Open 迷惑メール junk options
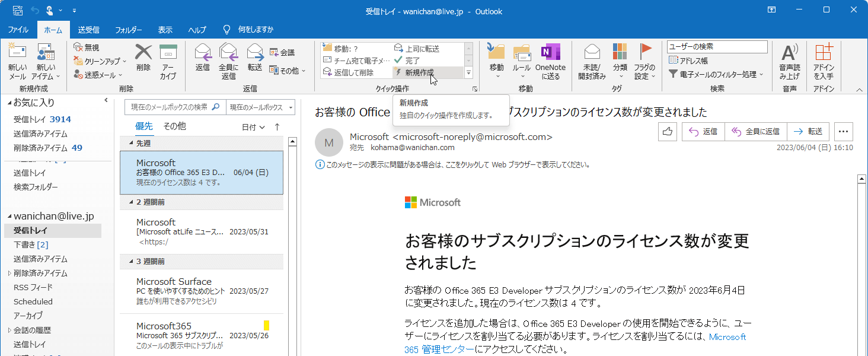868x356 pixels. click(x=98, y=75)
